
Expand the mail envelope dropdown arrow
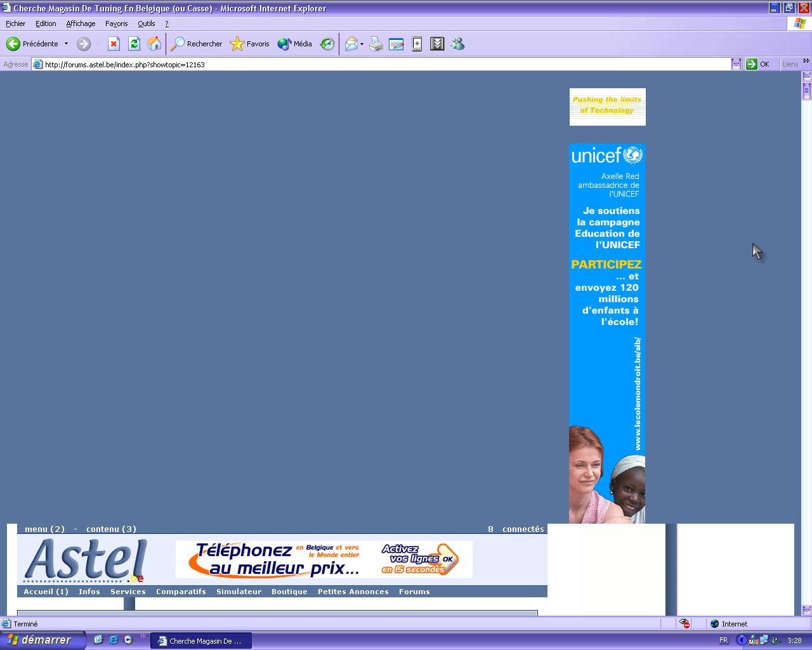point(362,44)
